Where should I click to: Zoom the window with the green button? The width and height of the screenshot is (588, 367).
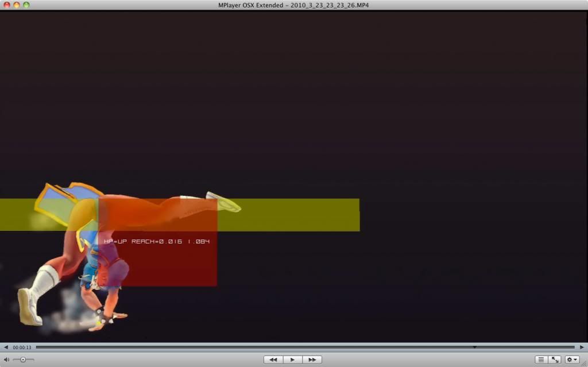(x=26, y=5)
